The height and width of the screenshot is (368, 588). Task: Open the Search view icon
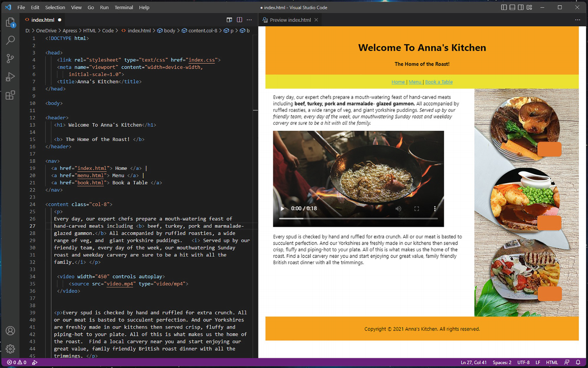(10, 40)
